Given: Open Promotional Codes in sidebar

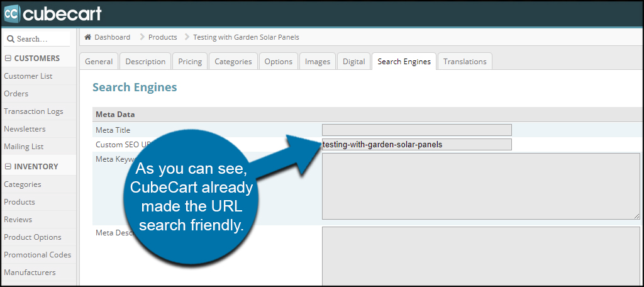Looking at the screenshot, I should (37, 255).
